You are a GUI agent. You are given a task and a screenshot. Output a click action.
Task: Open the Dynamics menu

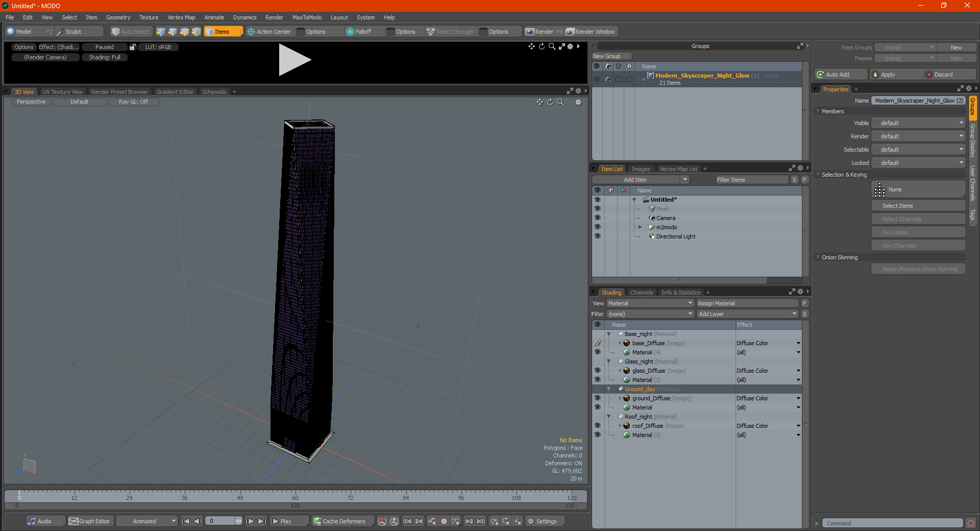(244, 17)
